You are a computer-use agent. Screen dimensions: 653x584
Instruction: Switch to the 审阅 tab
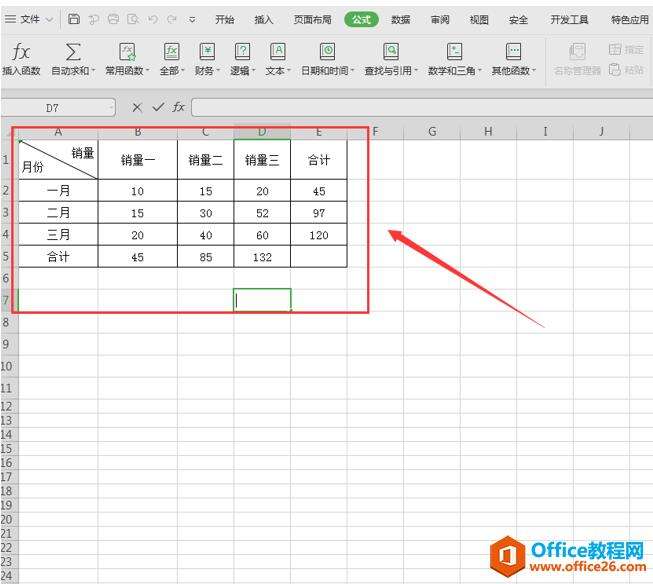[440, 20]
